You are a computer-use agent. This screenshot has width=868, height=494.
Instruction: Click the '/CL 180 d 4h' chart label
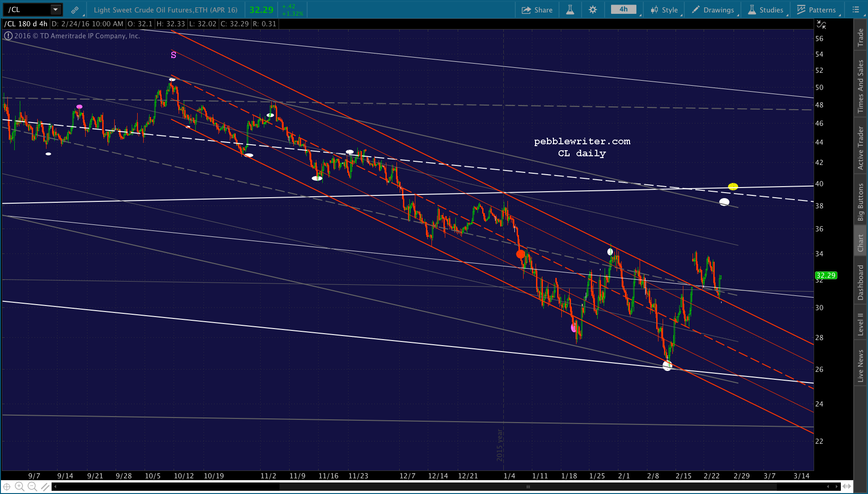[x=26, y=24]
